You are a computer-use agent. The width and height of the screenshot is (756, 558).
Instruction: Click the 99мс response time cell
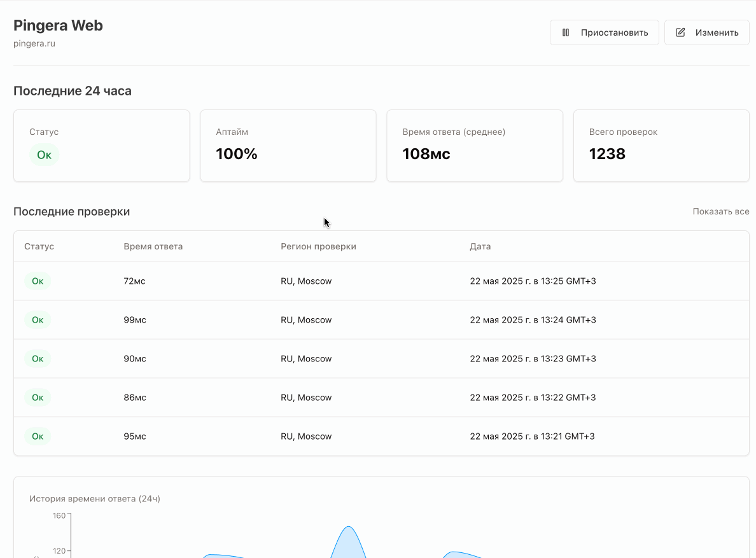click(134, 320)
